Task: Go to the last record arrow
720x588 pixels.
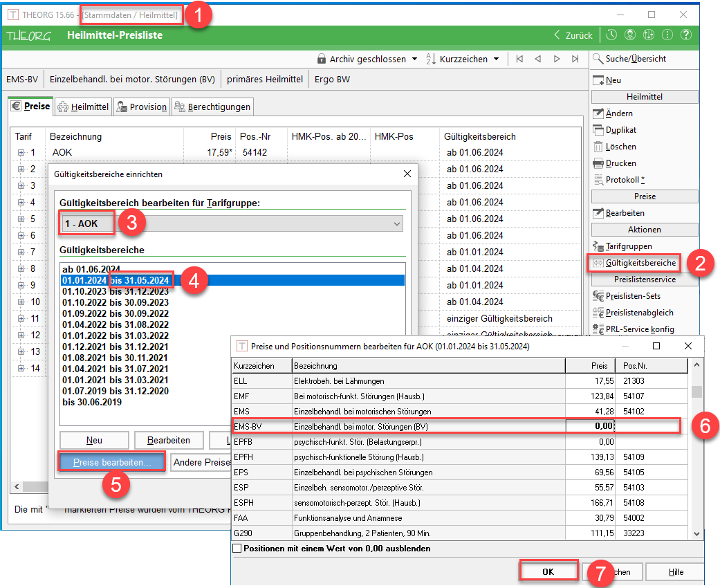Action: 575,59
